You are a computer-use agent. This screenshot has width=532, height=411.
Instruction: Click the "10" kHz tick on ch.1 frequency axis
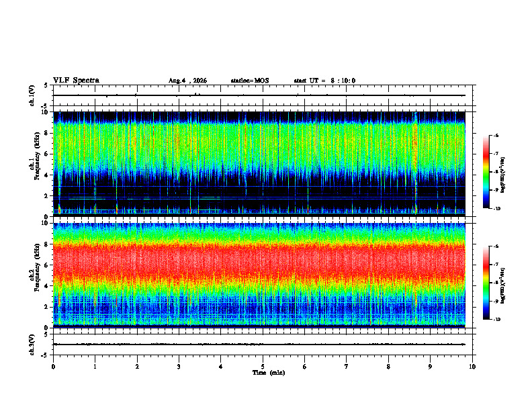click(46, 112)
